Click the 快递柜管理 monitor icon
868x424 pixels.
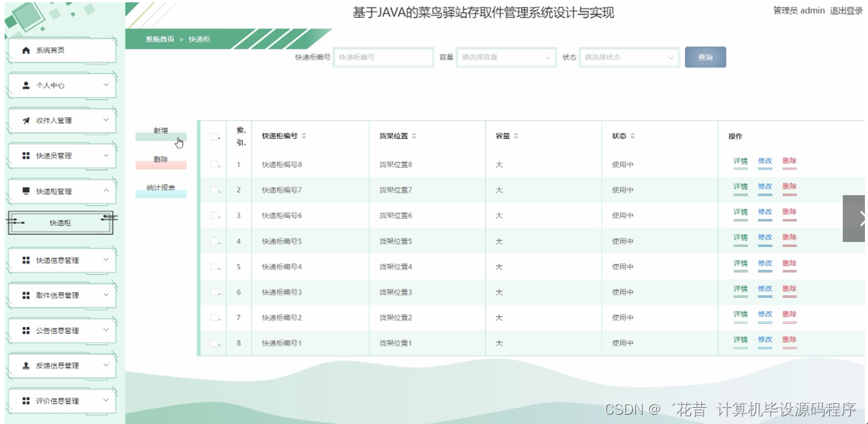click(x=26, y=191)
